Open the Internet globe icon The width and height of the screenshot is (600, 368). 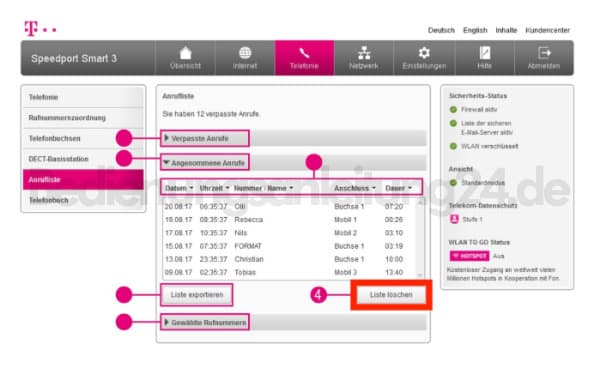245,53
